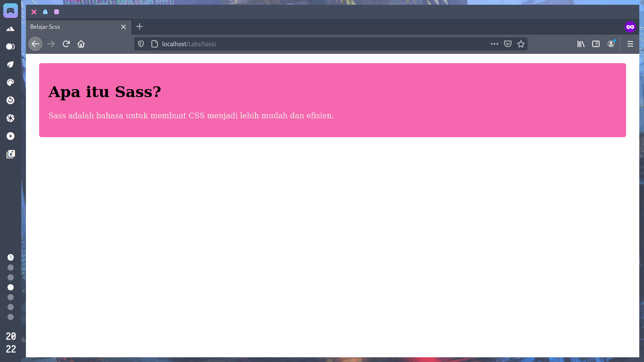
Task: Open the Library bookshelf icon
Action: click(581, 44)
